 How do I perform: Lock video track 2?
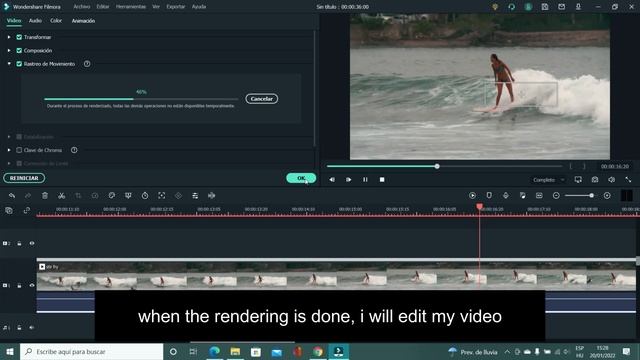pyautogui.click(x=19, y=243)
